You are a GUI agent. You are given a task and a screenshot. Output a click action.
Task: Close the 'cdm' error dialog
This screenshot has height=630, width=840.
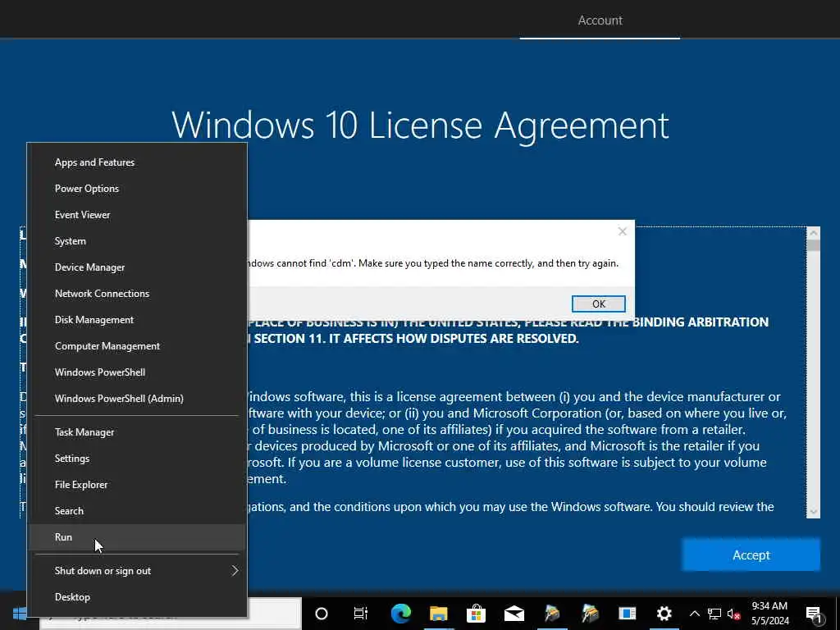[622, 231]
